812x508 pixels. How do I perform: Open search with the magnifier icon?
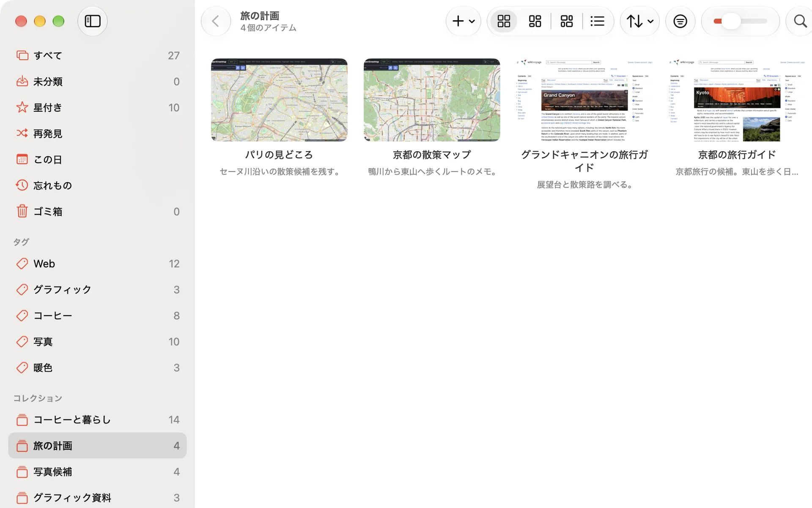[x=800, y=21]
